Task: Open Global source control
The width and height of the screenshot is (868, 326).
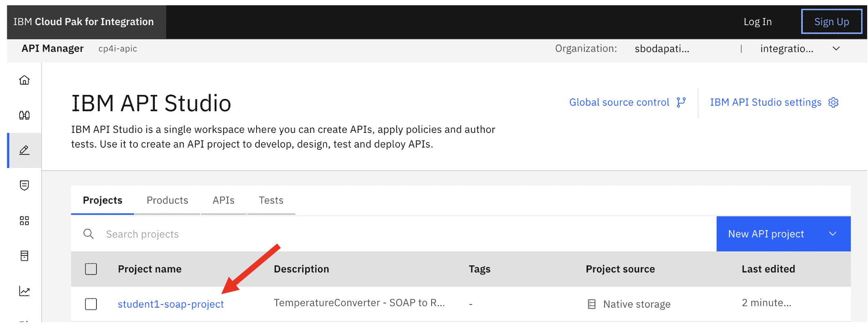Action: 627,102
